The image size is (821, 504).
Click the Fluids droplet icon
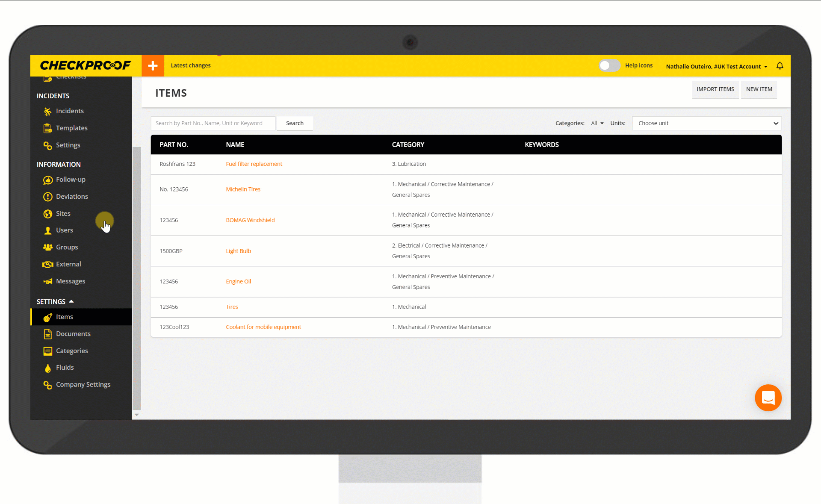[x=47, y=368]
